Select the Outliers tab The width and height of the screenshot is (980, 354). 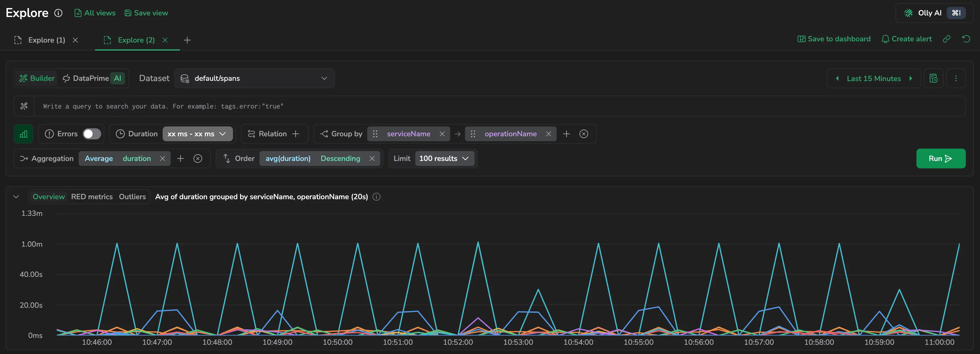tap(132, 197)
